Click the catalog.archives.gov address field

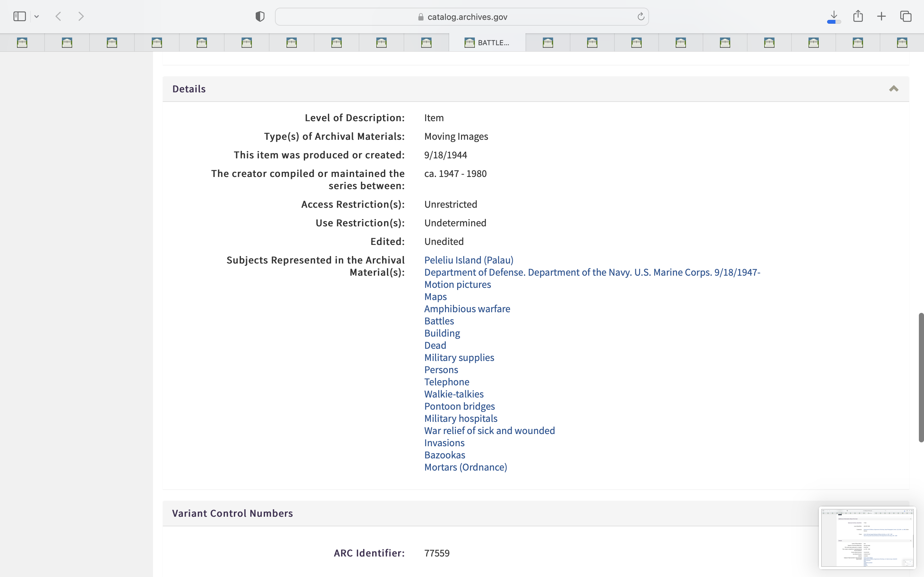pos(462,17)
